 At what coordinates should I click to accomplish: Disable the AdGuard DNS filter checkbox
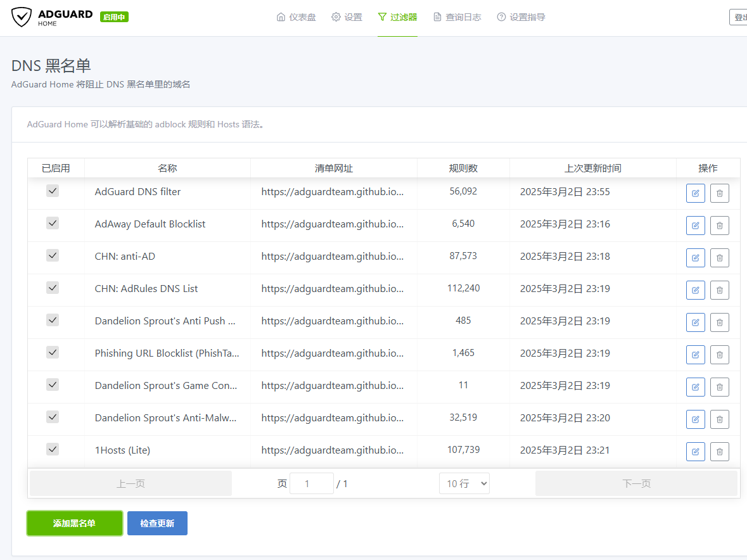click(53, 191)
